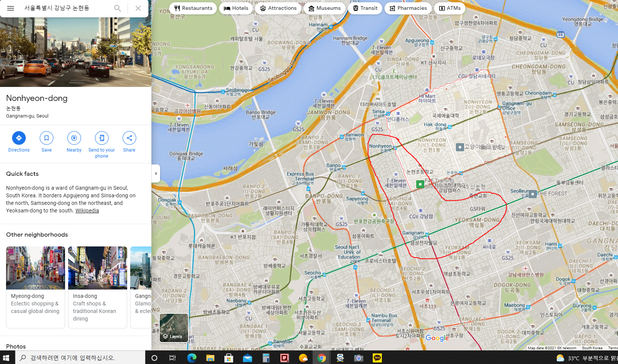Click the CGV 강남점 map label
The height and width of the screenshot is (364, 618).
pos(421,217)
